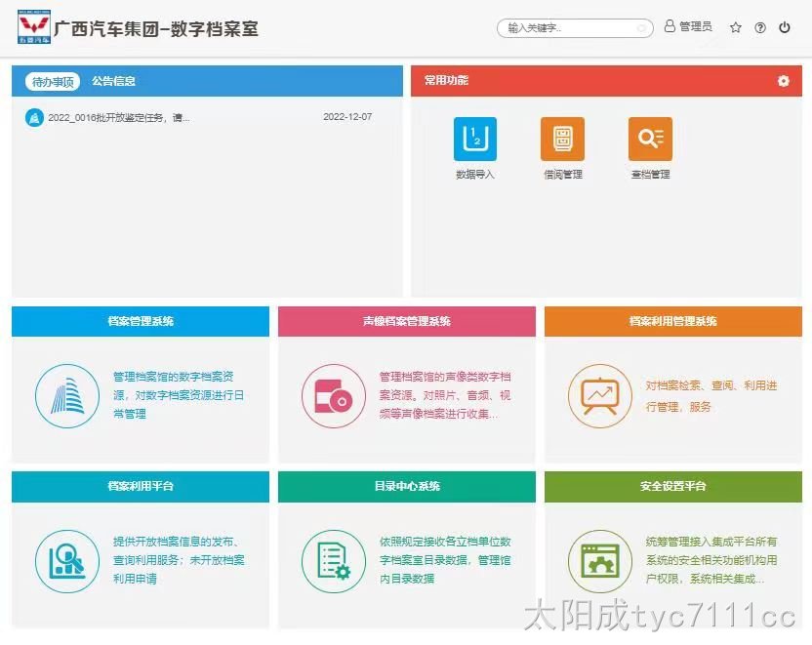The width and height of the screenshot is (812, 645).
Task: Switch to the 公告信息 tab
Action: 113,81
